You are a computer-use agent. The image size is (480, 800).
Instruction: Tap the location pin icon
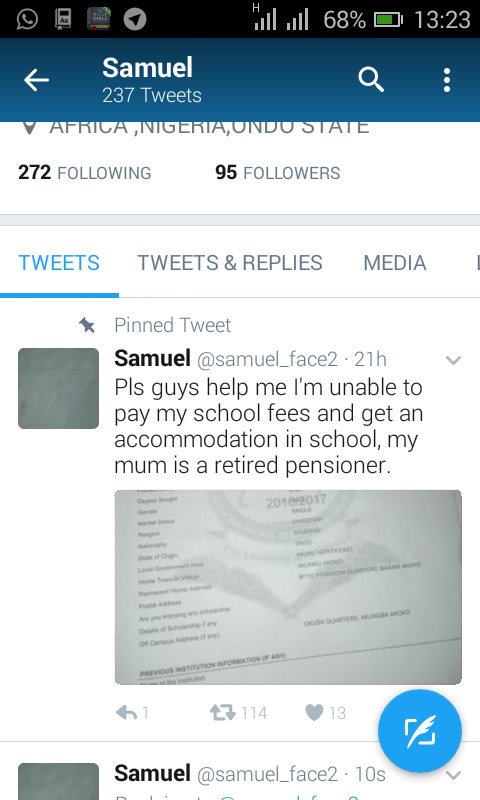30,128
